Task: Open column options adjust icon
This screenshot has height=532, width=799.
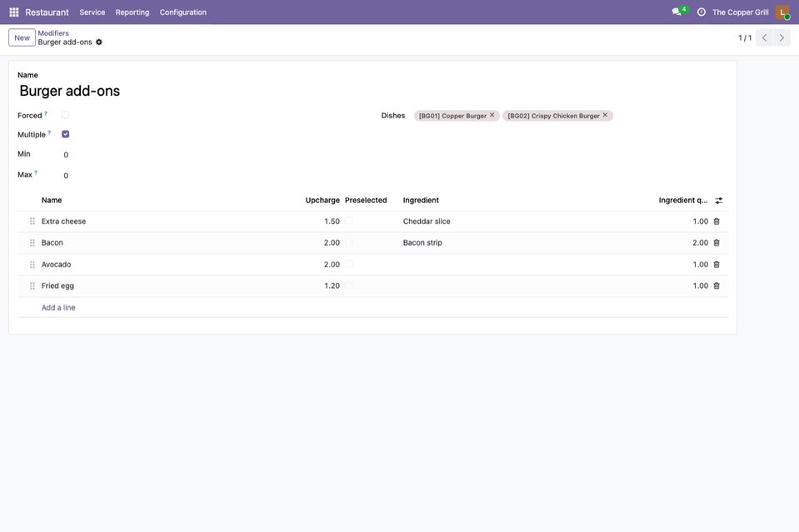Action: (x=718, y=201)
